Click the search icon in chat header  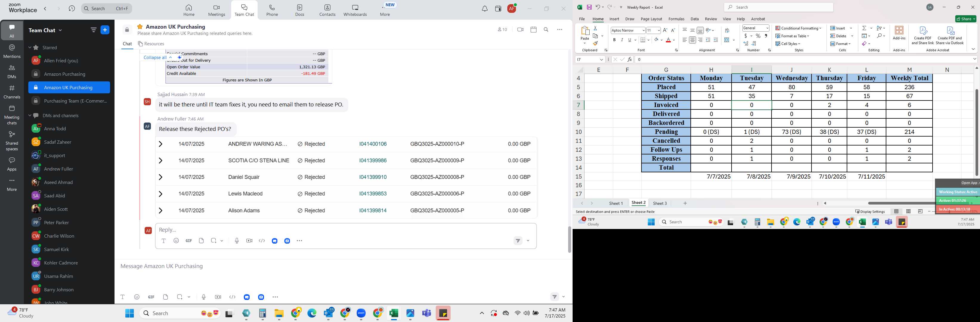coord(546,30)
